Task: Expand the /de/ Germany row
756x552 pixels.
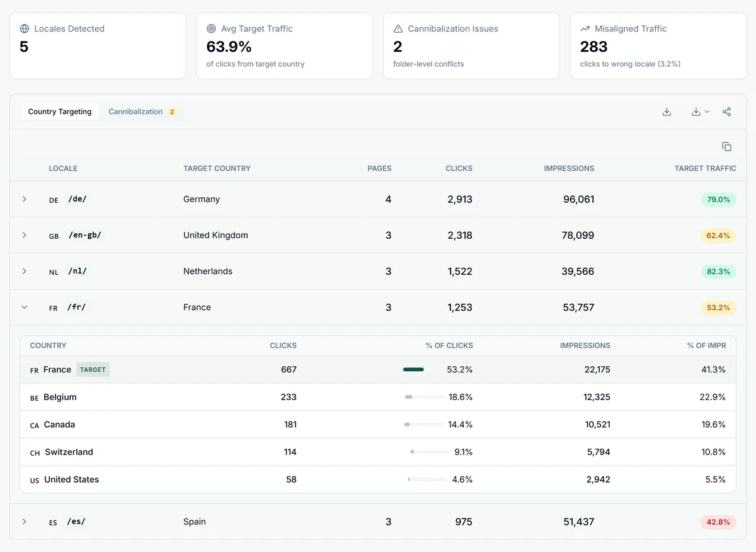Action: pyautogui.click(x=25, y=199)
